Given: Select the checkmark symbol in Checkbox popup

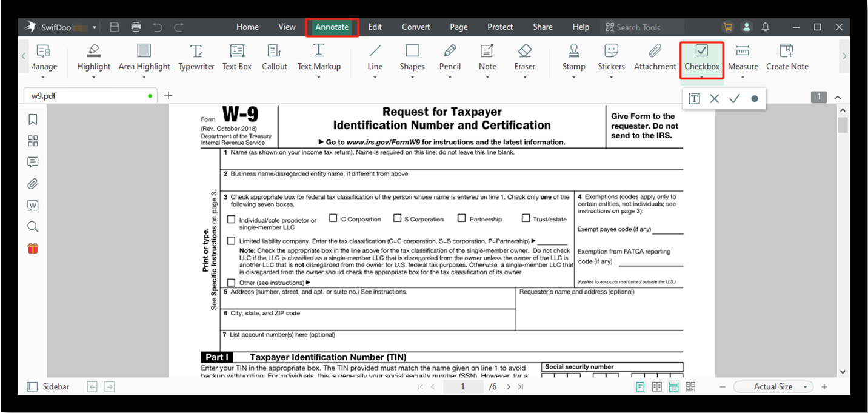Looking at the screenshot, I should point(735,99).
